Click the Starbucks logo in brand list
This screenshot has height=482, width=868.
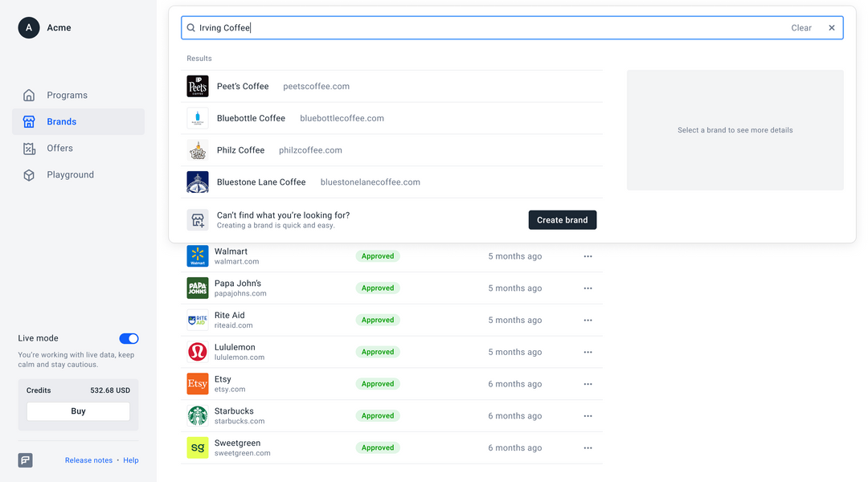(x=198, y=416)
